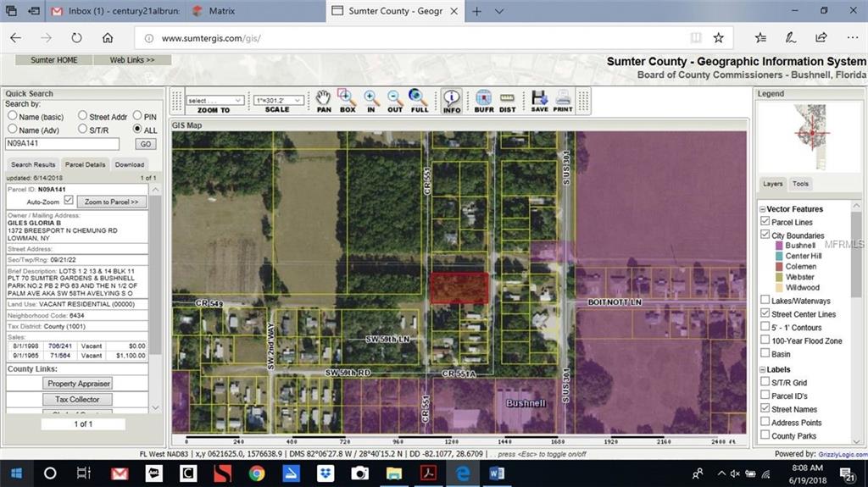The width and height of the screenshot is (868, 487).
Task: Open the Property Appraiser link button
Action: point(78,383)
